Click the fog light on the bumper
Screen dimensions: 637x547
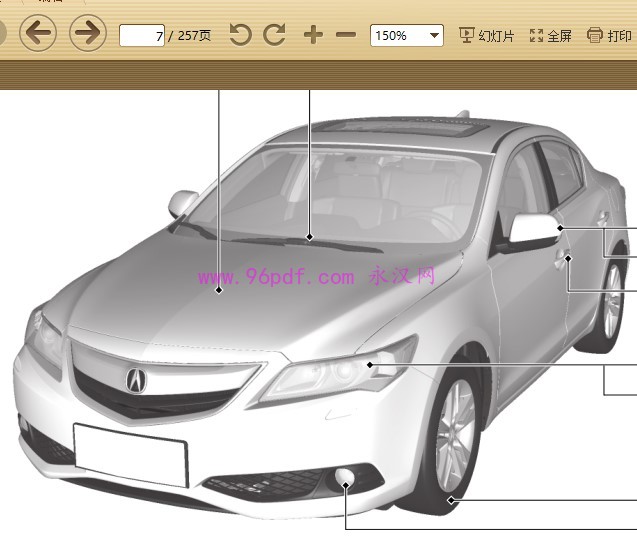[346, 482]
